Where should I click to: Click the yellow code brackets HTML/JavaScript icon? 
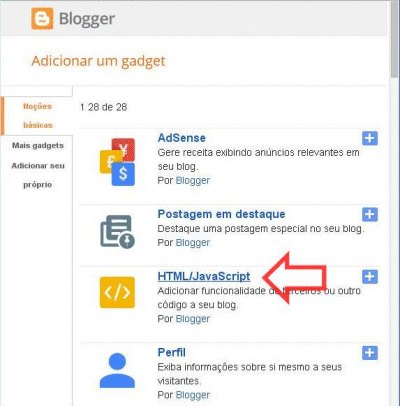click(x=117, y=292)
